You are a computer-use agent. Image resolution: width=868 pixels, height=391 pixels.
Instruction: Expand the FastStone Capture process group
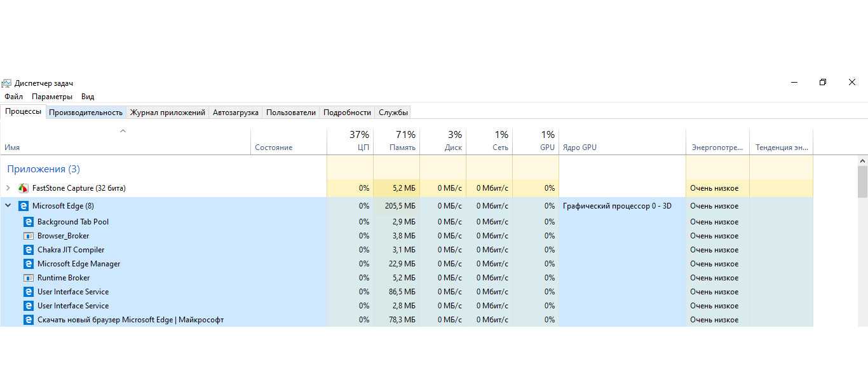[x=8, y=188]
